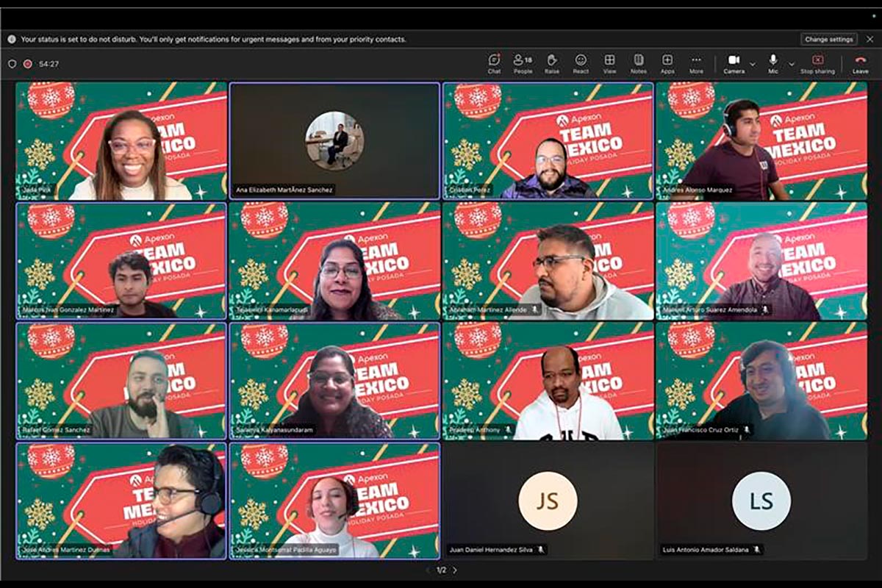The height and width of the screenshot is (588, 882).
Task: Raise your hand in the meeting
Action: (551, 63)
